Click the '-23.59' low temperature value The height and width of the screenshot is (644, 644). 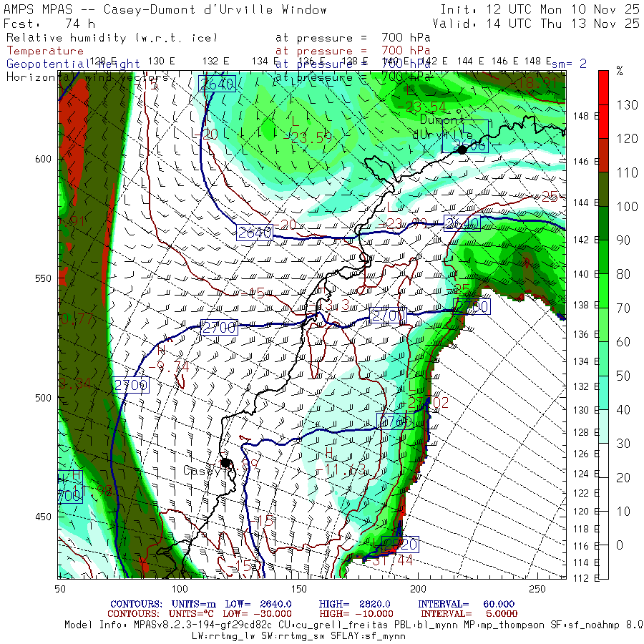[307, 137]
